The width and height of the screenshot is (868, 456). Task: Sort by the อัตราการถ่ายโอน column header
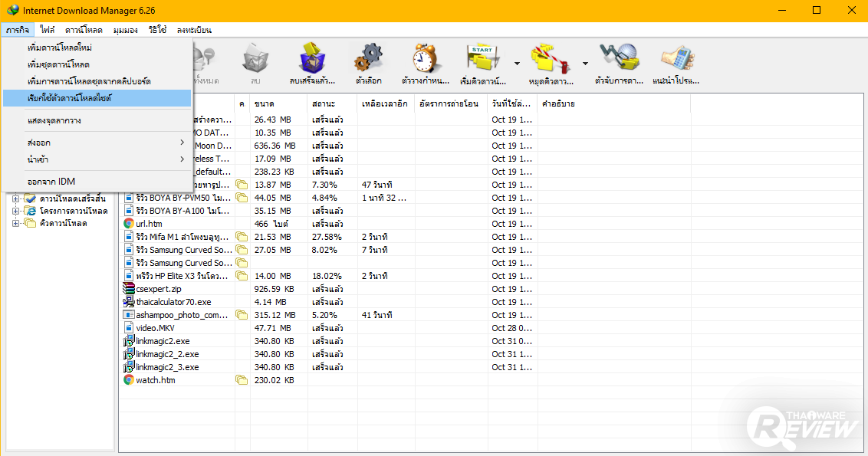pos(451,103)
